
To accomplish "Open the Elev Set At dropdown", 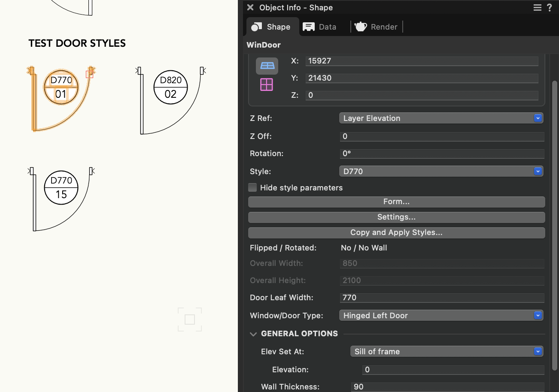I will point(447,352).
